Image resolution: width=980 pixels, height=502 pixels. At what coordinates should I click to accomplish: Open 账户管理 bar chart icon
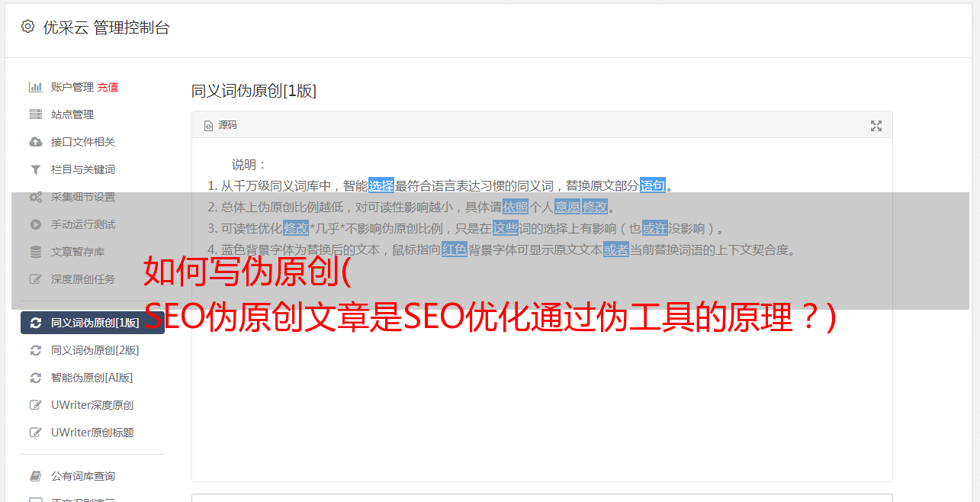click(35, 87)
